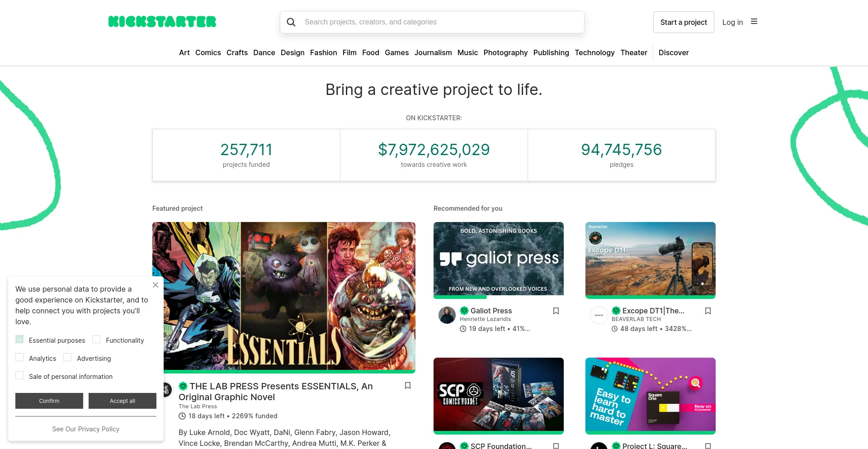This screenshot has width=868, height=449.
Task: Open the Galiot Press project title
Action: click(x=491, y=311)
